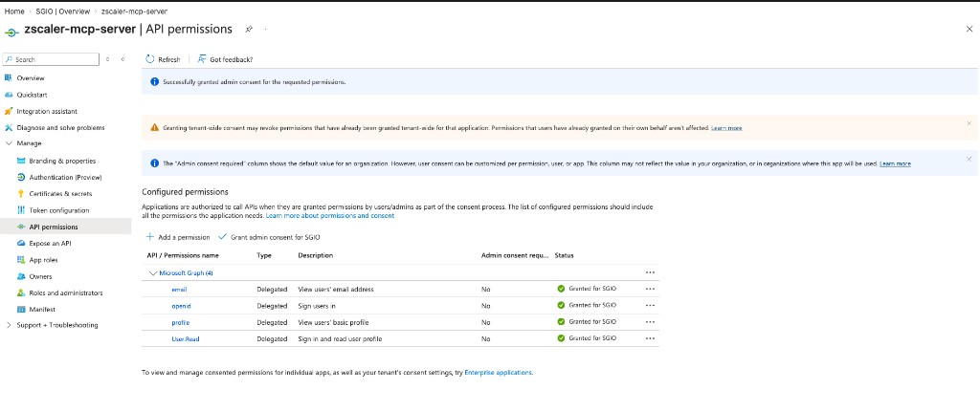Expand Support + Troubleshooting section
The width and height of the screenshot is (980, 412).
click(x=8, y=325)
